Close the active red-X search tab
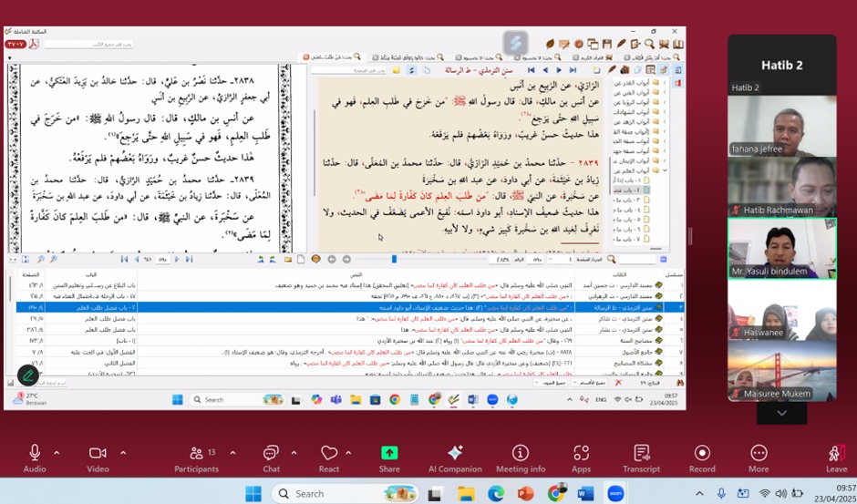 [306, 57]
